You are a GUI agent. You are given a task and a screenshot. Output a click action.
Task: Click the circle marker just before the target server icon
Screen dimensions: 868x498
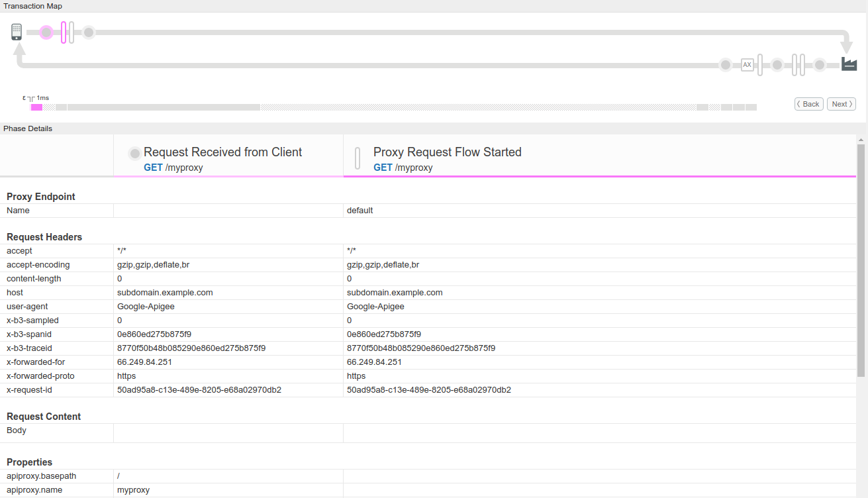pos(820,65)
